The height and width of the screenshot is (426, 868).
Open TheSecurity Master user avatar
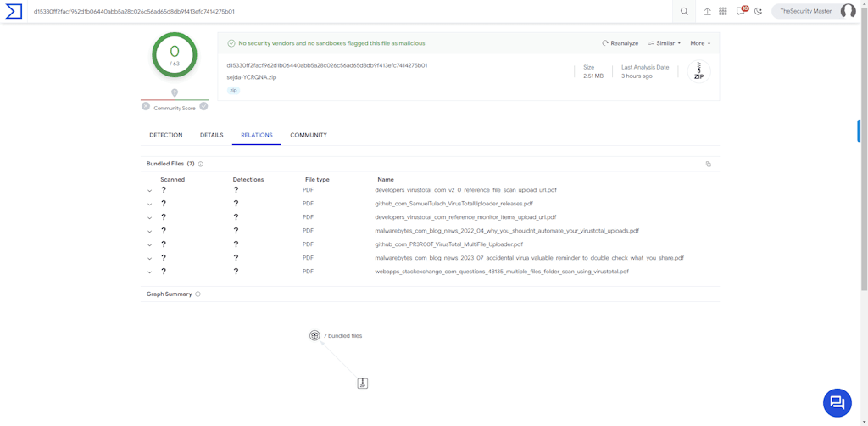tap(848, 11)
